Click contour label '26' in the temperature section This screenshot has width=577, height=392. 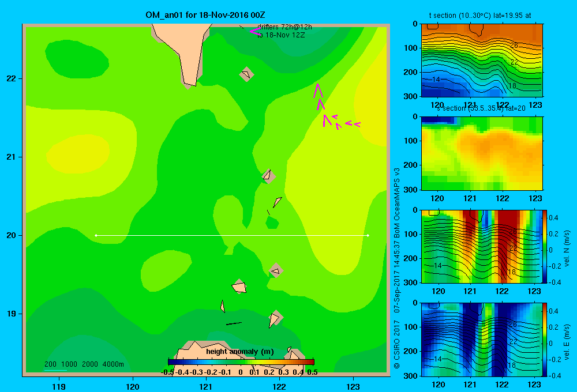[514, 46]
